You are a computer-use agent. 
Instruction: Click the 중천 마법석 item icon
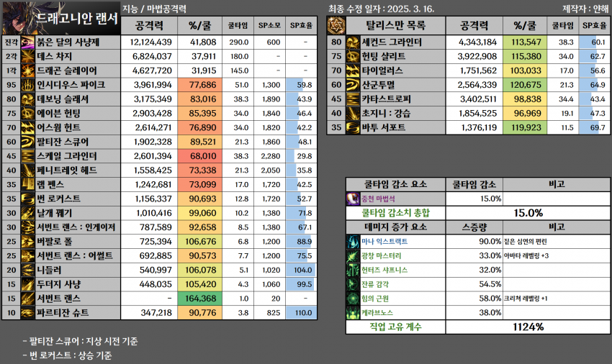(353, 199)
